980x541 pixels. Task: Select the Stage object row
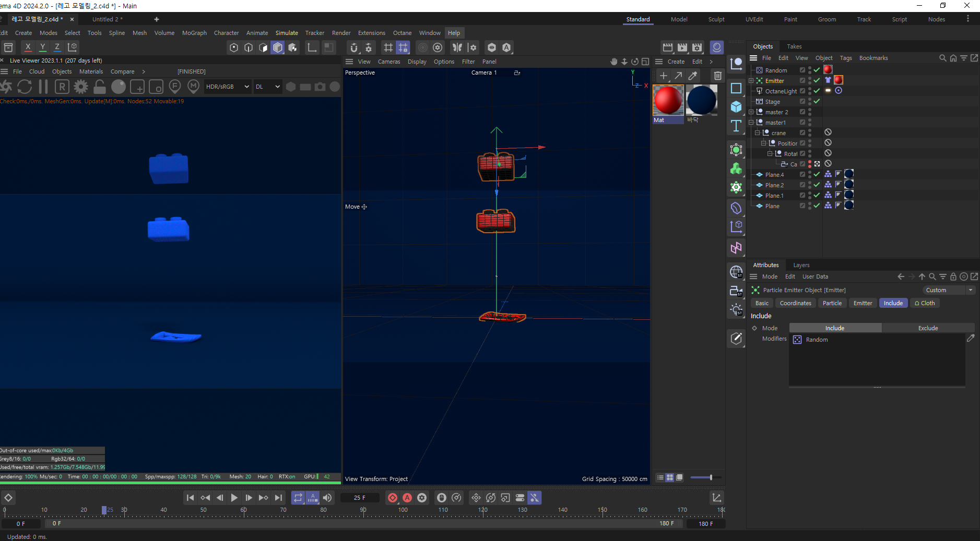tap(773, 102)
